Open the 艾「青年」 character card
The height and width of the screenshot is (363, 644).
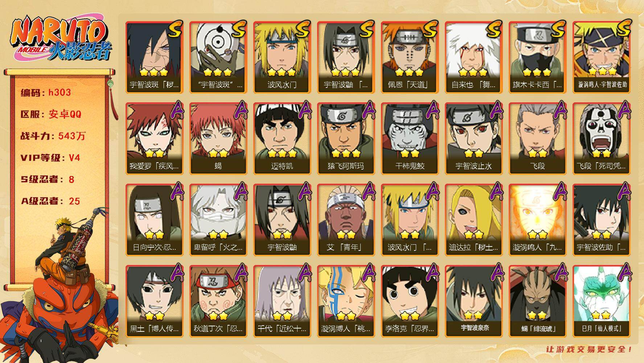pyautogui.click(x=346, y=220)
